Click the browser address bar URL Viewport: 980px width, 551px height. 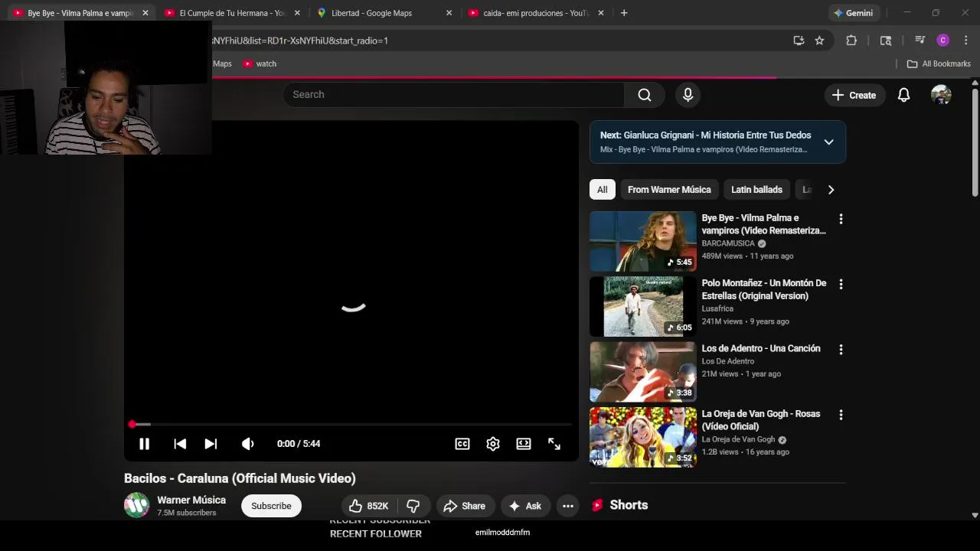(x=299, y=41)
